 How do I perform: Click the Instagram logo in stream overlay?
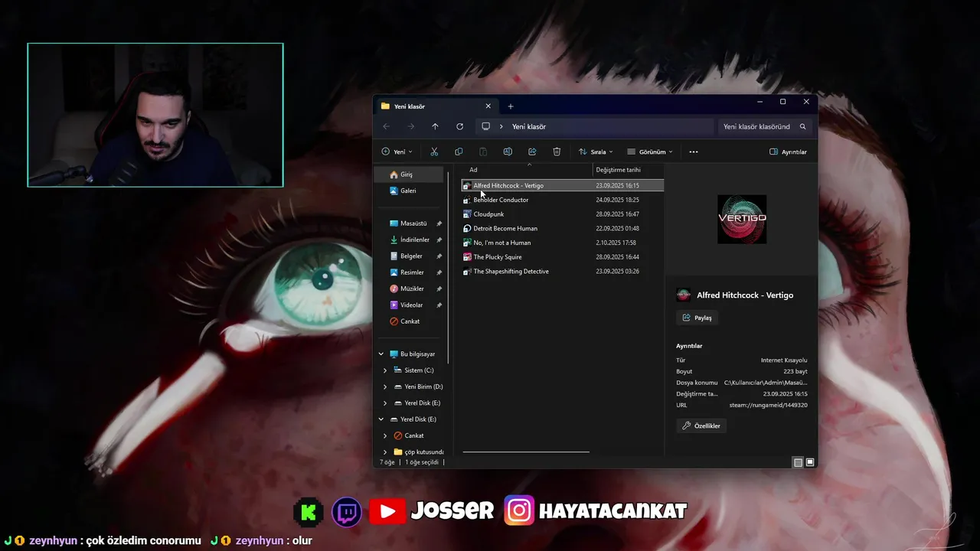(x=518, y=510)
